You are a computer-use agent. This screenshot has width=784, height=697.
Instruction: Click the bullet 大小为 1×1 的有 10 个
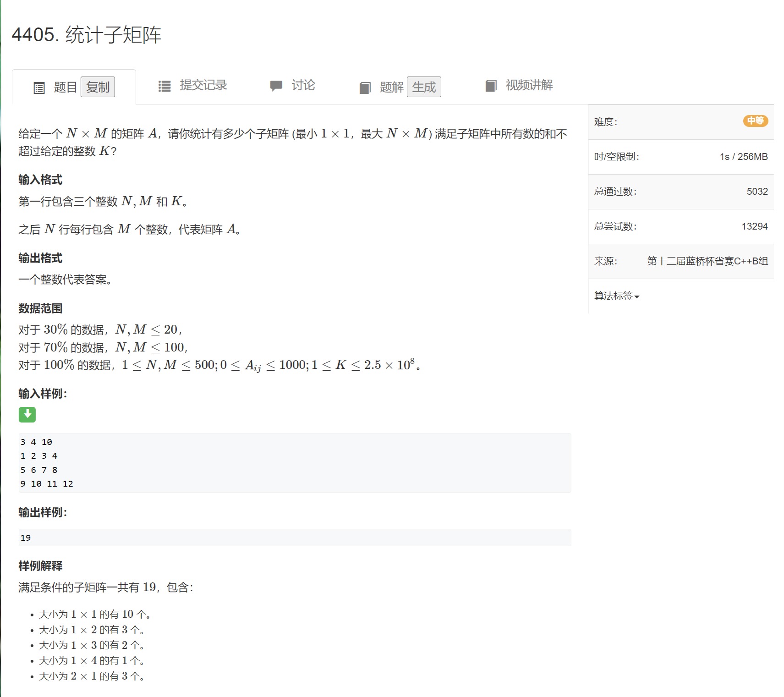coord(94,614)
